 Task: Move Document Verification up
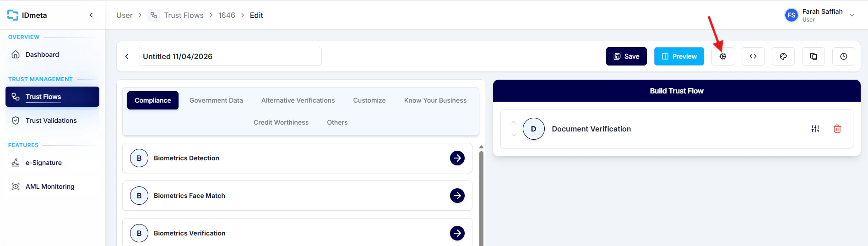pos(514,122)
